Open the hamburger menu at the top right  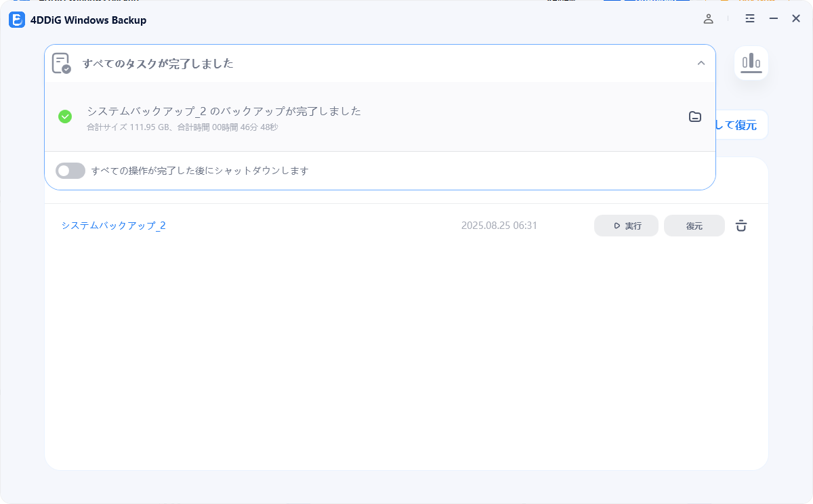point(749,19)
